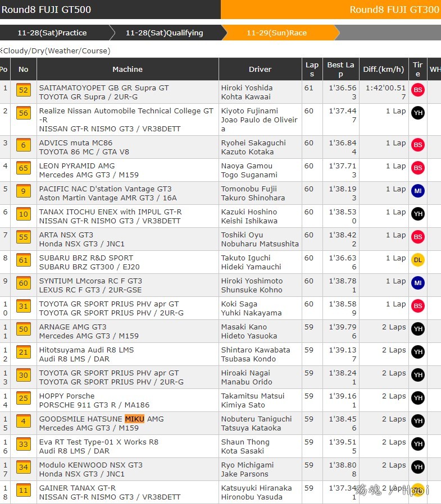Click the number 4 GOODSMILE car badge
The width and height of the screenshot is (441, 504).
(24, 421)
